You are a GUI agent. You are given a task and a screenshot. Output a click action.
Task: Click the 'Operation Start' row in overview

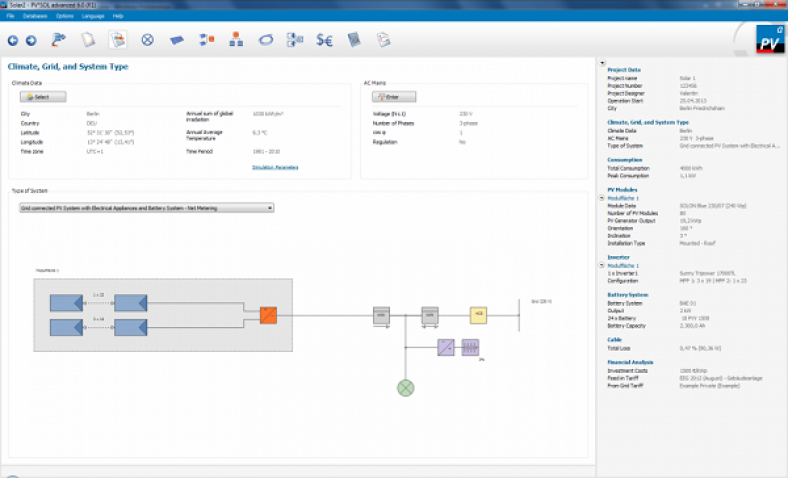(657, 101)
